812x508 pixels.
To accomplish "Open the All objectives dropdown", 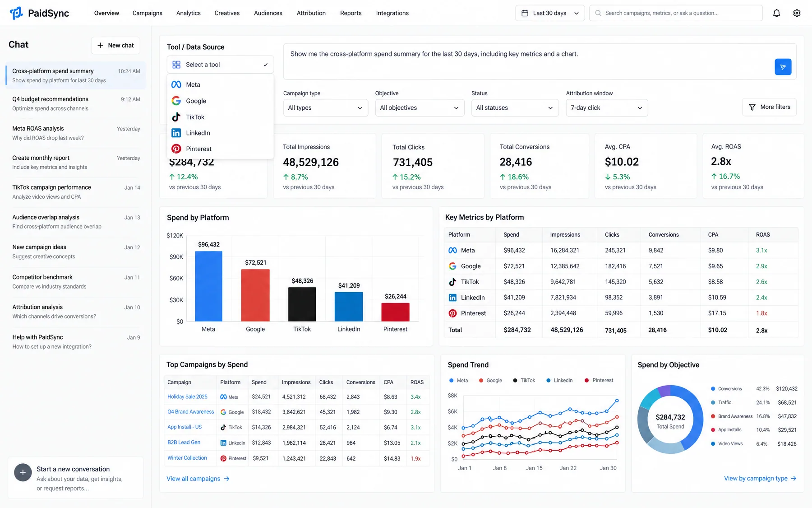I will 420,107.
